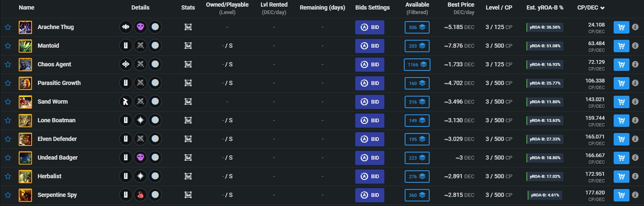The height and width of the screenshot is (206, 644).
Task: Show info icon for Elven Defender
Action: tap(635, 139)
